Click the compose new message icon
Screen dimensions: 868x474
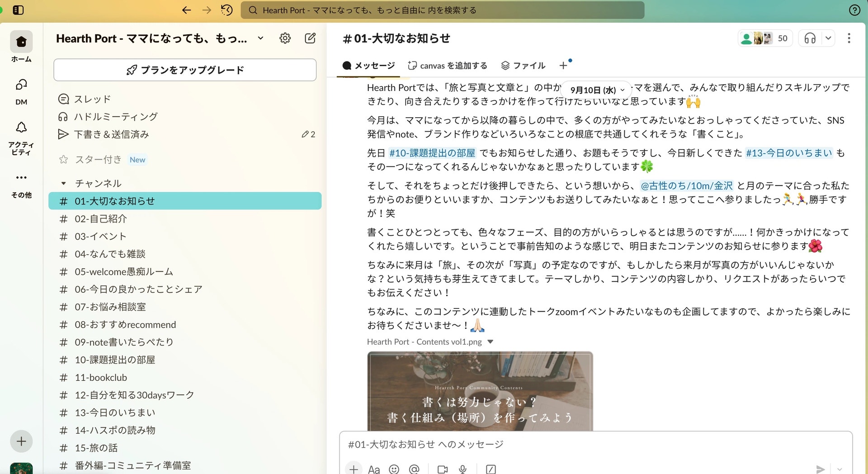coord(310,38)
